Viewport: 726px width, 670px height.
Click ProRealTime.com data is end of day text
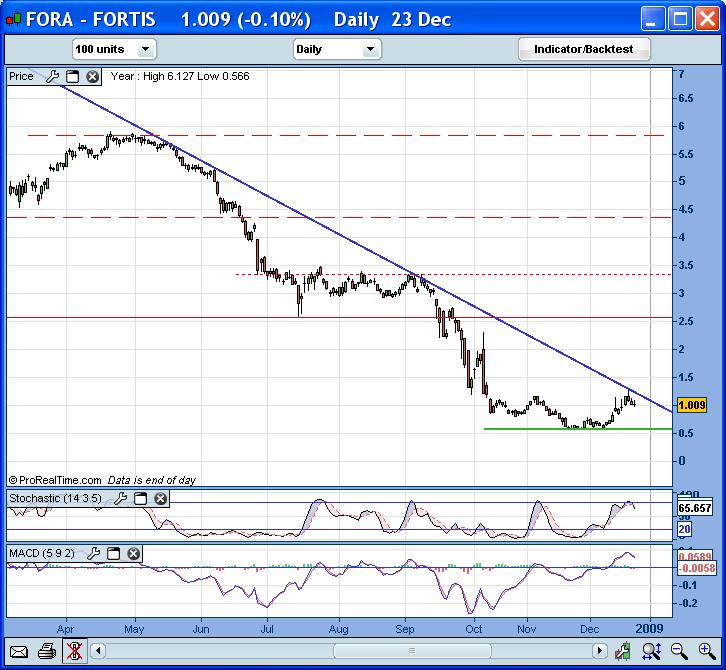pyautogui.click(x=102, y=480)
